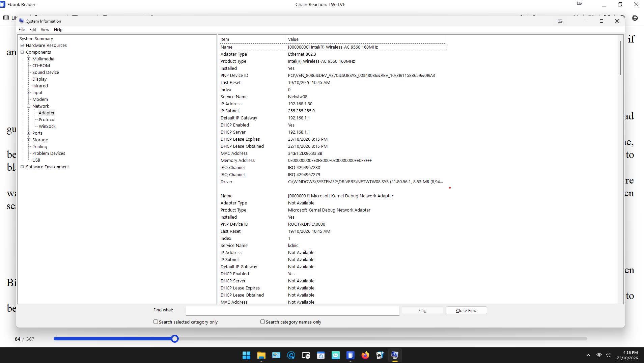Open the File menu
This screenshot has width=644, height=363.
[22, 30]
